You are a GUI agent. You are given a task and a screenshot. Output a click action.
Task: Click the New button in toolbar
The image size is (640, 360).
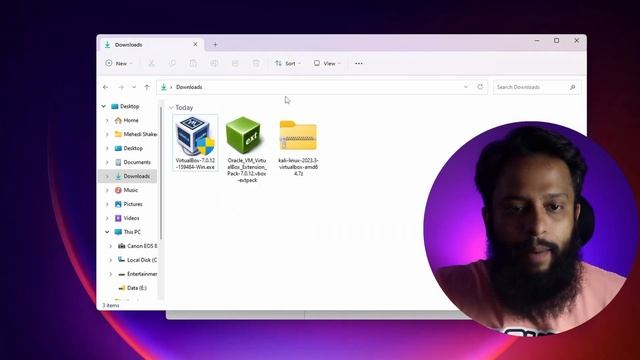pos(119,63)
